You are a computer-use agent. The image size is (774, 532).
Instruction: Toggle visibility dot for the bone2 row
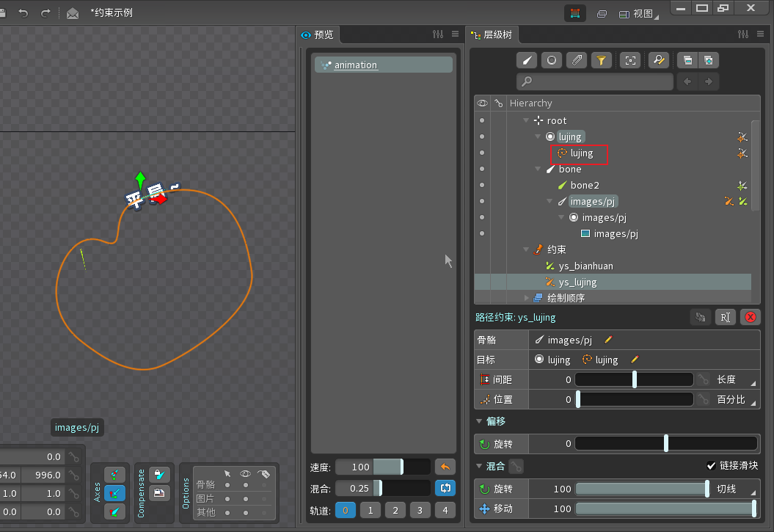482,185
